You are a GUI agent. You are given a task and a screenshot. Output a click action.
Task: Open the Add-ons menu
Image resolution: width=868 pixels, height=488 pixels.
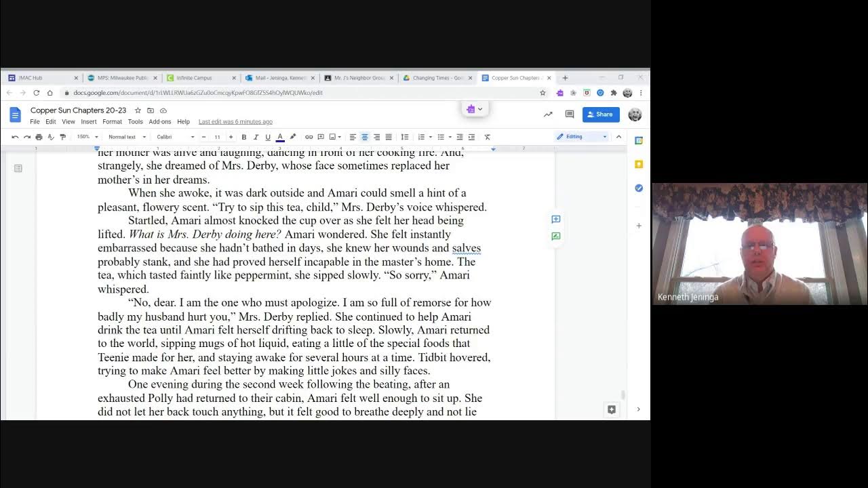(x=160, y=122)
